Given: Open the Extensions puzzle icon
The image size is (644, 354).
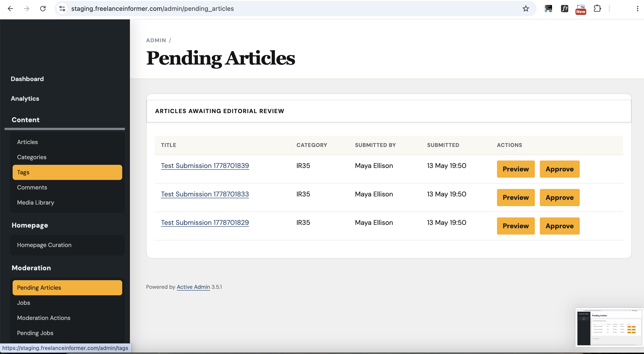Looking at the screenshot, I should (597, 9).
